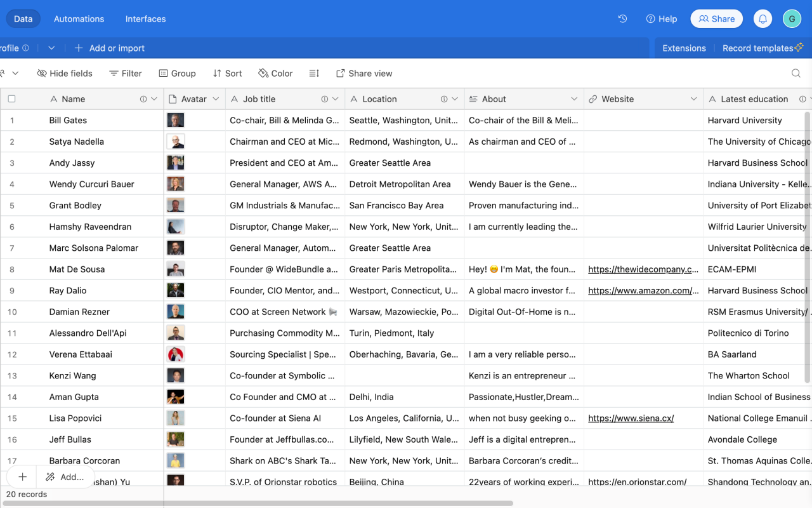812x508 pixels.
Task: Open the Extensions panel
Action: (x=684, y=48)
